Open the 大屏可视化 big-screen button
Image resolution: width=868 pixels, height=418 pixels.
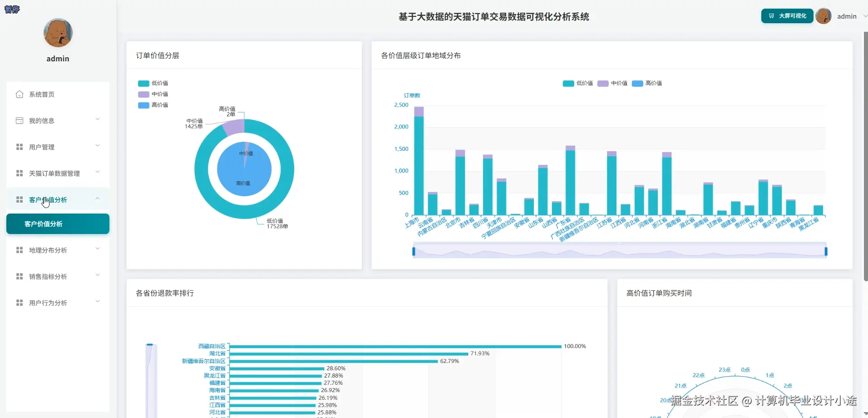(787, 16)
